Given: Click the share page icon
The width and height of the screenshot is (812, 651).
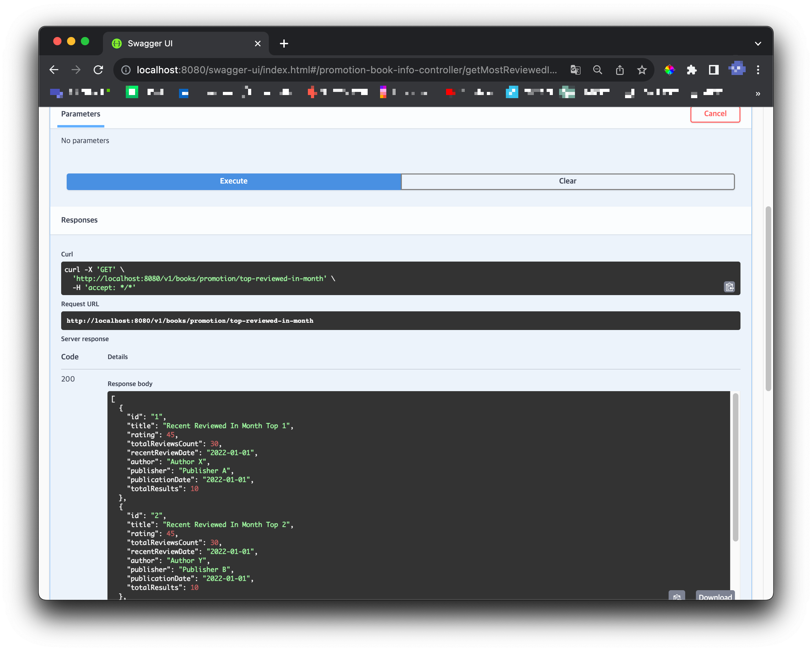Looking at the screenshot, I should tap(620, 70).
